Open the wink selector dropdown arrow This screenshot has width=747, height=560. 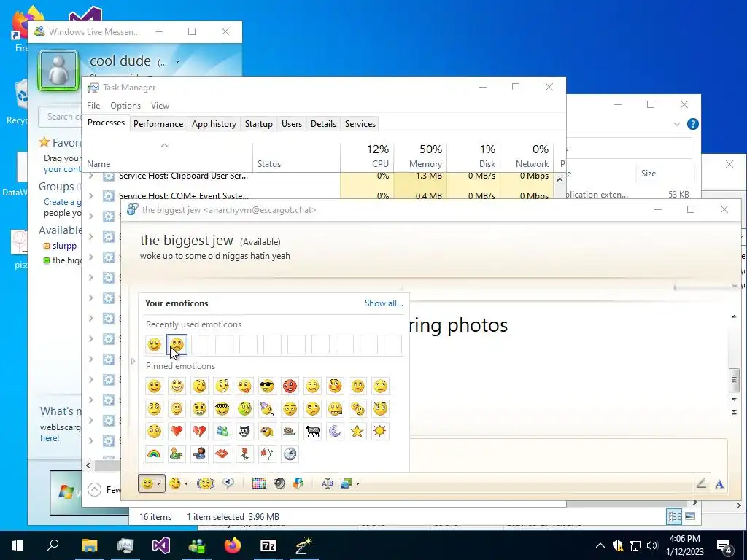[x=186, y=484]
